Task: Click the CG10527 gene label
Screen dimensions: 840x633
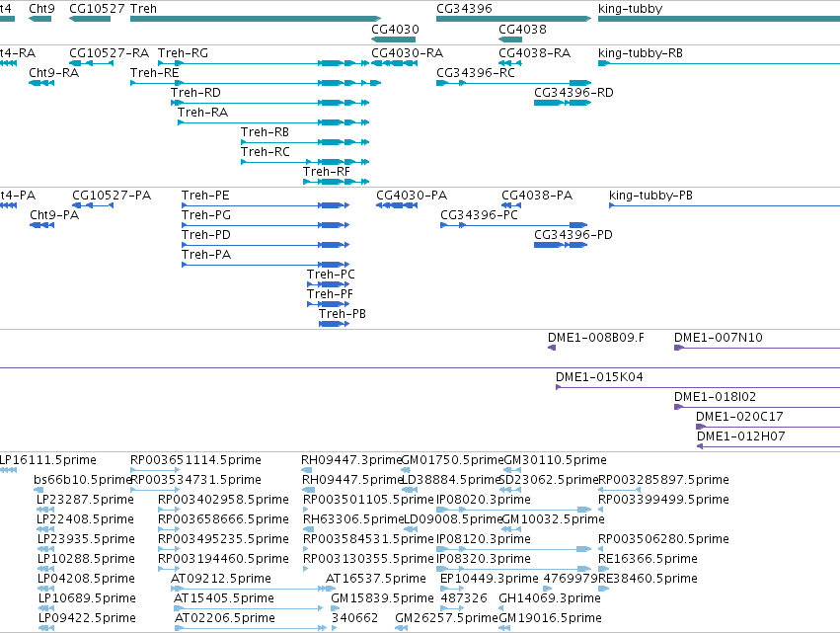Action: 97,9
